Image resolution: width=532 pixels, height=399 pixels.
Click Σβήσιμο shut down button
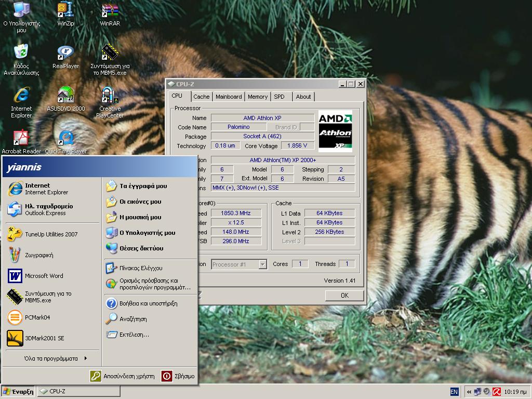click(x=178, y=376)
